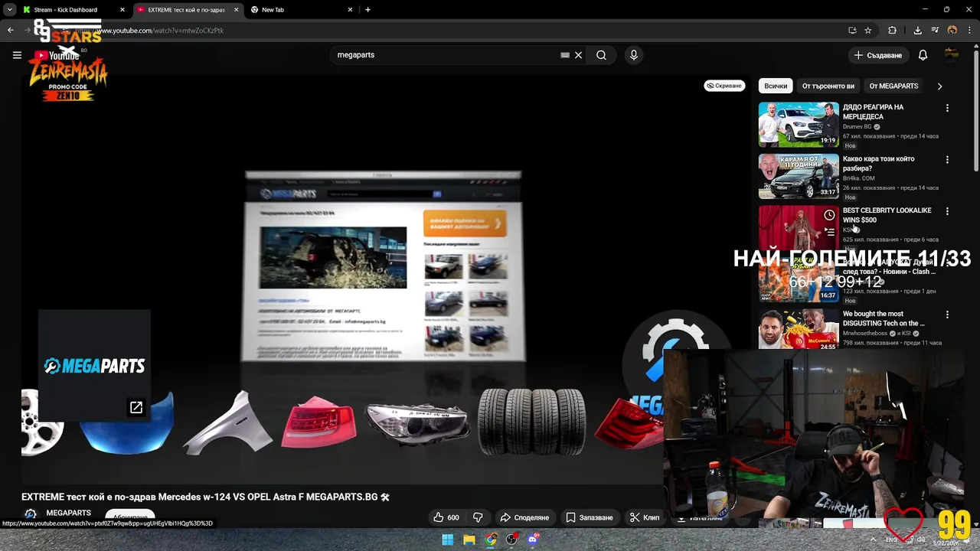Open the on-screen keyboard in search box
980x551 pixels.
(x=565, y=55)
